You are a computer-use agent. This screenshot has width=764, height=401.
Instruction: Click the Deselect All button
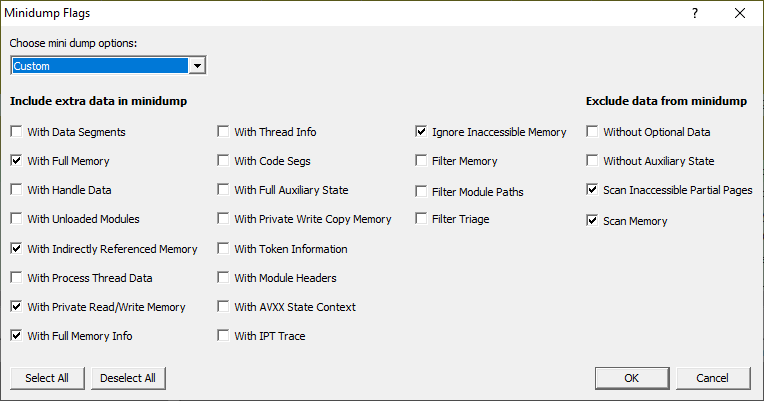point(128,378)
